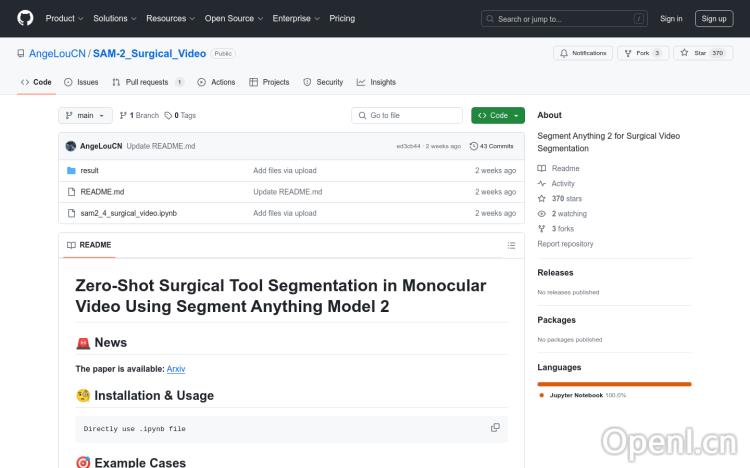
Task: Expand the Product menu
Action: click(64, 18)
